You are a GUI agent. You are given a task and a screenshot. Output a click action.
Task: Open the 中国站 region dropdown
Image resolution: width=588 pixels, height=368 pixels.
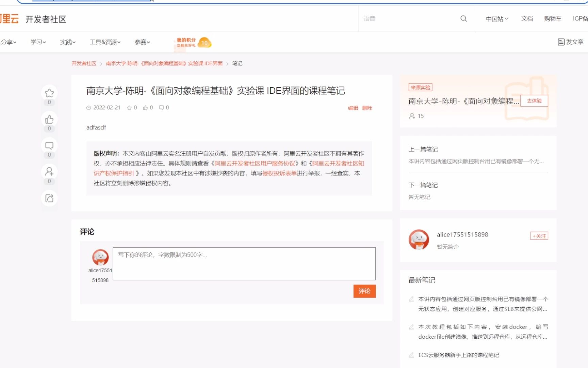click(x=497, y=19)
